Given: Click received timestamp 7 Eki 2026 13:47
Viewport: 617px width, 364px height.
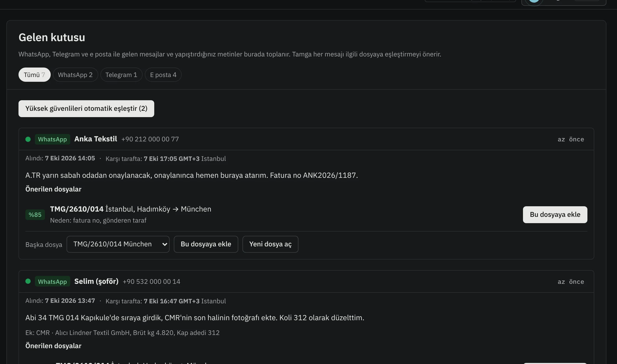Looking at the screenshot, I should pyautogui.click(x=70, y=300).
